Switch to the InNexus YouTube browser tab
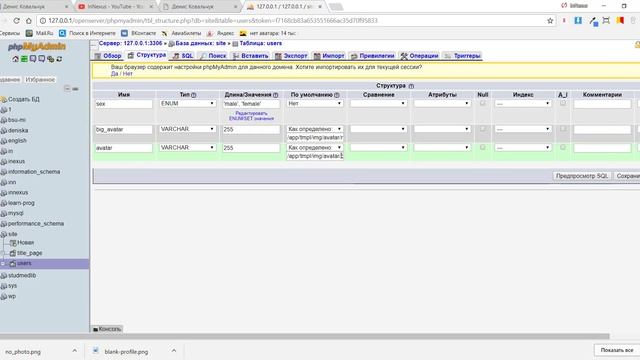Screen dimensions: 640x360 point(116,7)
